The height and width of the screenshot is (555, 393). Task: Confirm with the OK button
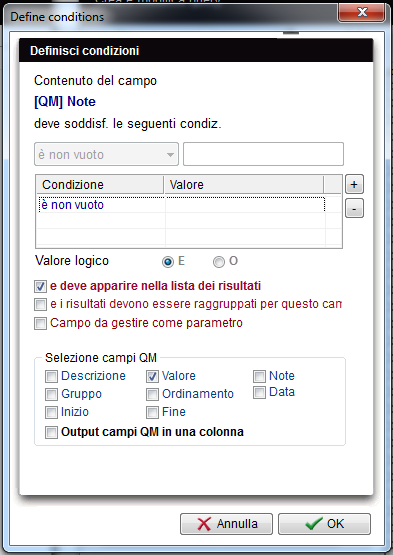point(324,524)
